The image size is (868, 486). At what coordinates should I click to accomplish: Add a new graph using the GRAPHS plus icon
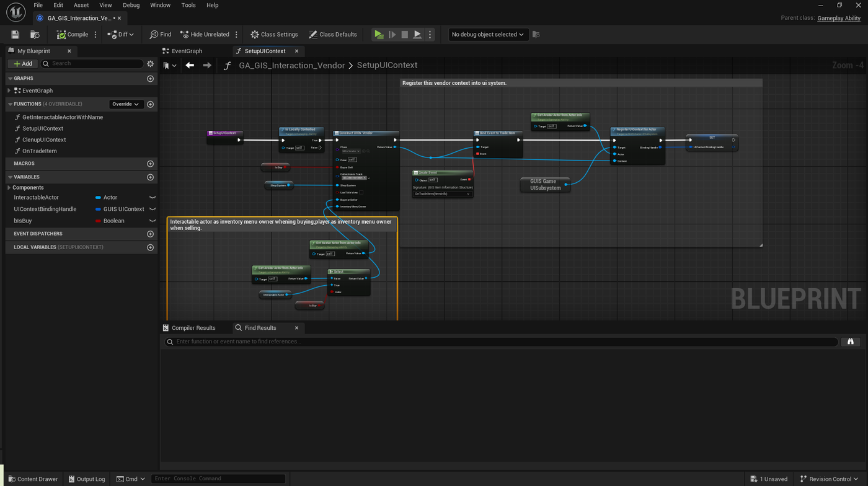coord(150,79)
